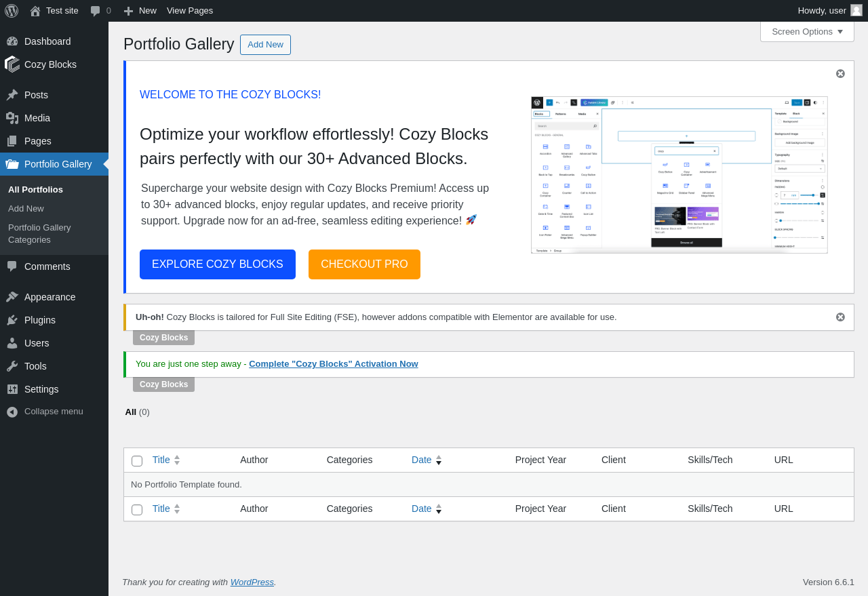This screenshot has width=868, height=596.
Task: Click the Users person icon
Action: 12,343
